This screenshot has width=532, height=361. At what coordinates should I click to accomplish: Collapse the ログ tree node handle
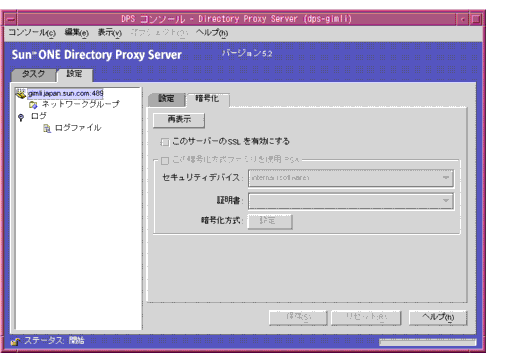(21, 117)
